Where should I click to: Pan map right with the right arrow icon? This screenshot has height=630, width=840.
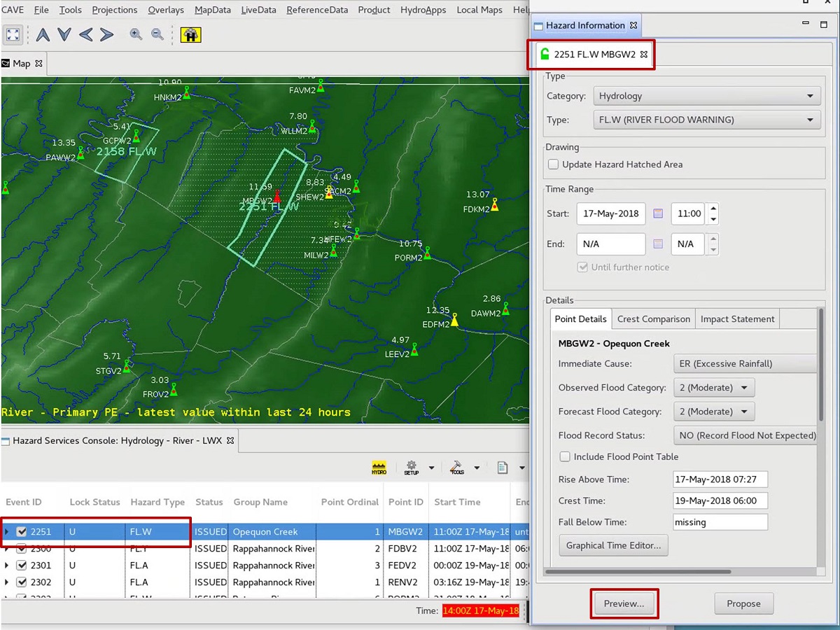click(x=106, y=34)
